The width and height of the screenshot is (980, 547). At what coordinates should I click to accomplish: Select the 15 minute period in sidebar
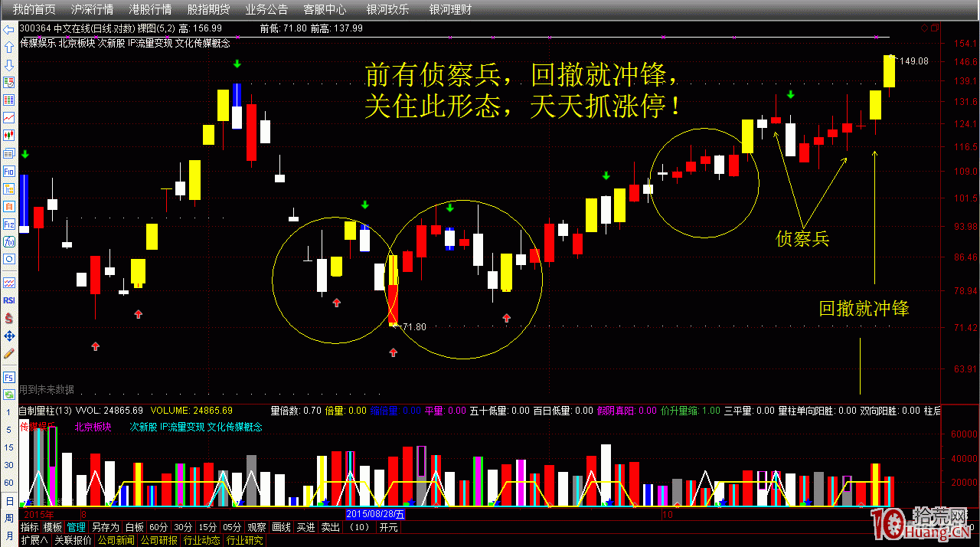(x=8, y=448)
